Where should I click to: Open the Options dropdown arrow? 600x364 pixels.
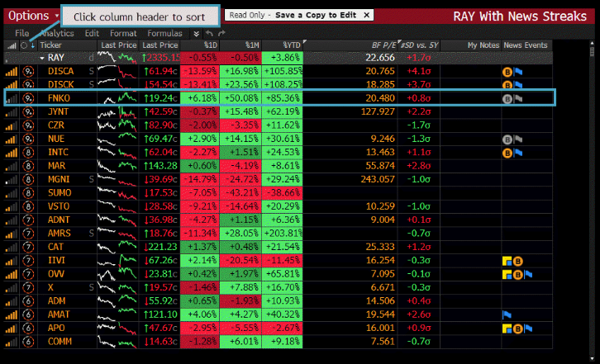point(57,16)
